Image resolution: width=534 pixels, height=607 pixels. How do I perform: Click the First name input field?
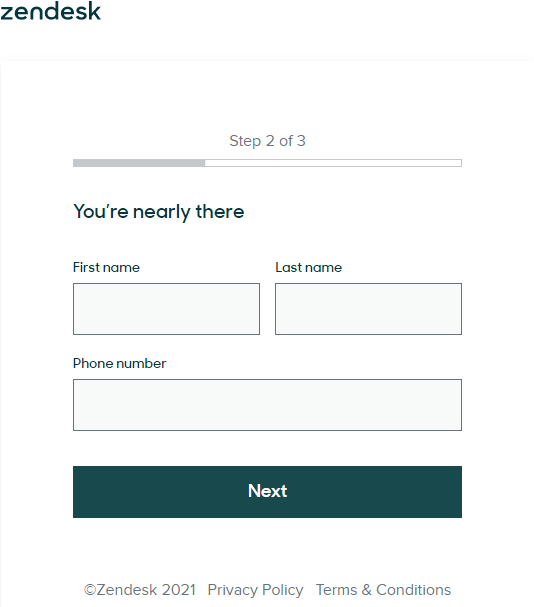pyautogui.click(x=166, y=309)
